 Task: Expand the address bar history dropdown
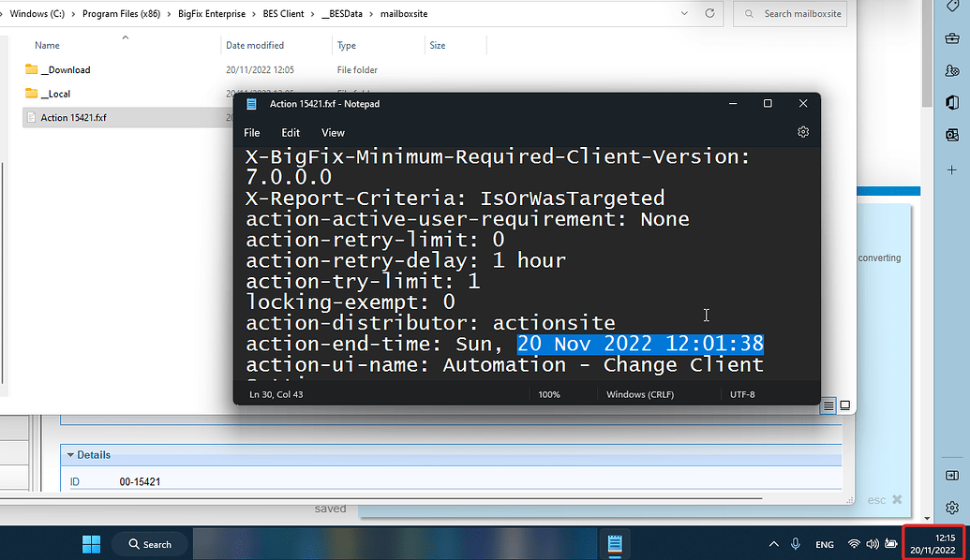click(x=684, y=13)
